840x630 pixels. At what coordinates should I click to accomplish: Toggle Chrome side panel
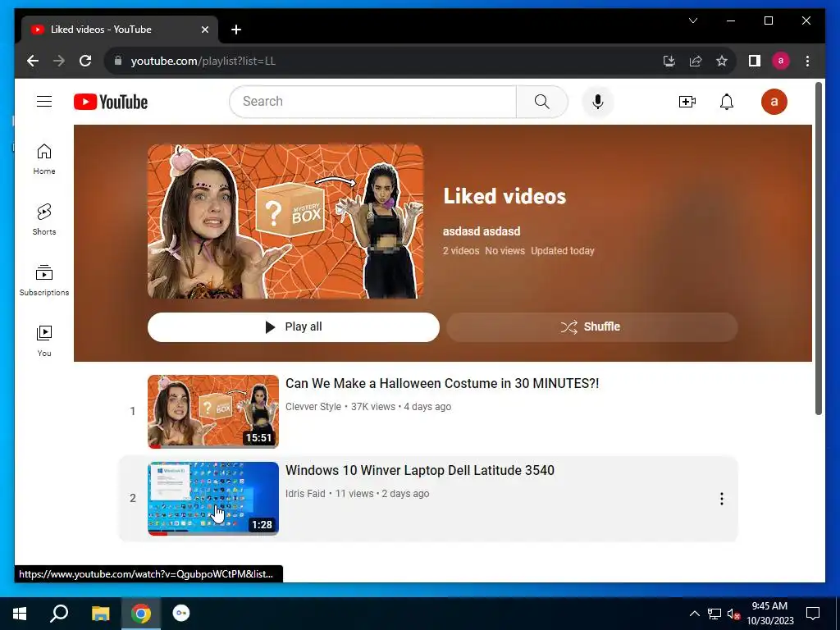pos(755,61)
